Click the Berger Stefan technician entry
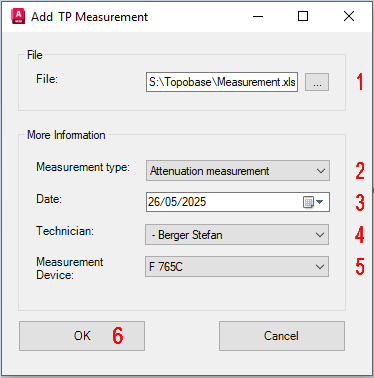The height and width of the screenshot is (378, 374). click(190, 235)
